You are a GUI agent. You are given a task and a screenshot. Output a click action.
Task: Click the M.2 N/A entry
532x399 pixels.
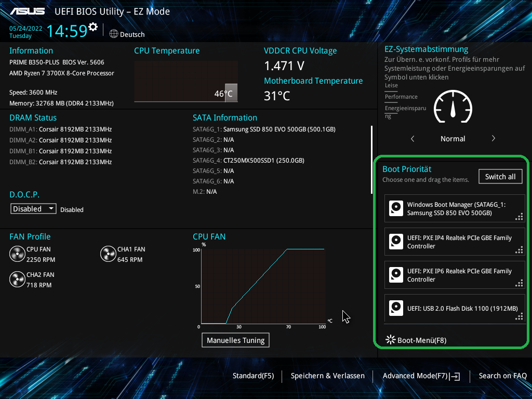[205, 192]
